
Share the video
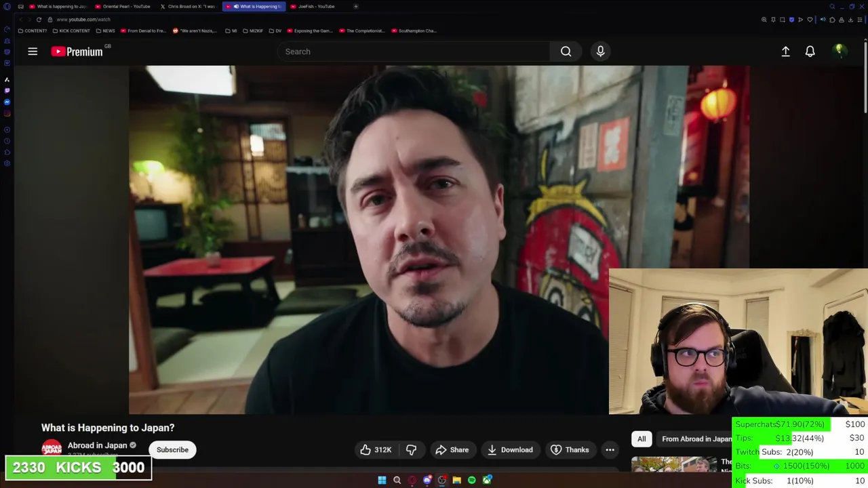(452, 449)
